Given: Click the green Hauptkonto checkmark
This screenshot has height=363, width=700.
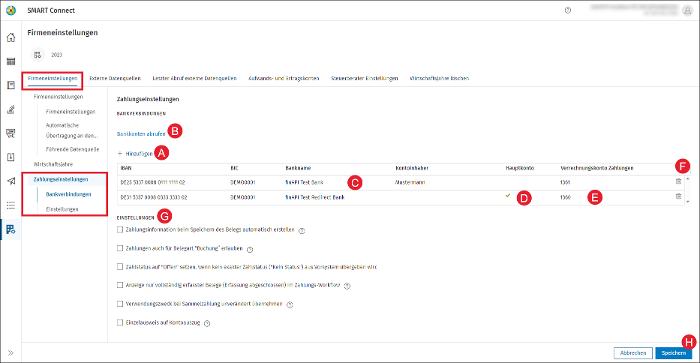Looking at the screenshot, I should pyautogui.click(x=508, y=196).
